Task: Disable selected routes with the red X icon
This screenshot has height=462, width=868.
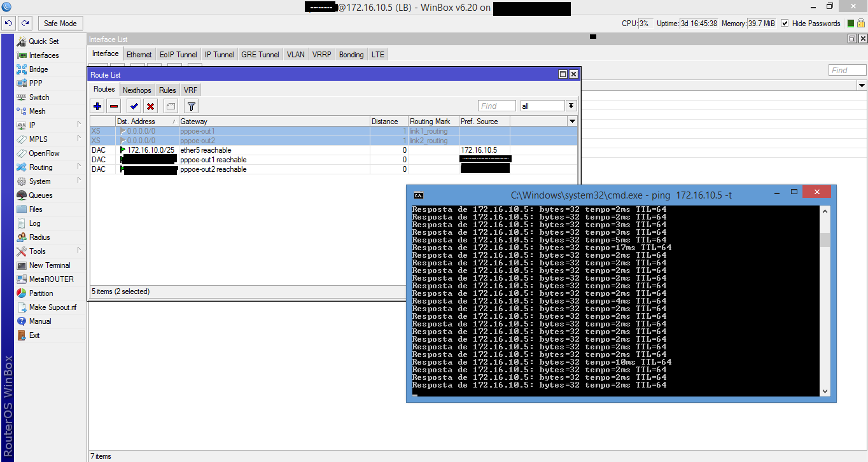Action: tap(150, 106)
